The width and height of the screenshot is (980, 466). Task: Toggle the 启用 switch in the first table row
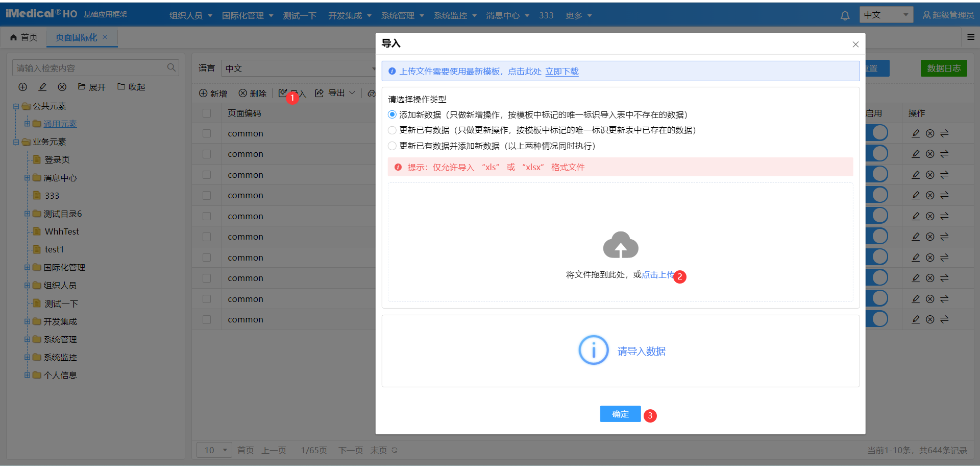pyautogui.click(x=877, y=133)
